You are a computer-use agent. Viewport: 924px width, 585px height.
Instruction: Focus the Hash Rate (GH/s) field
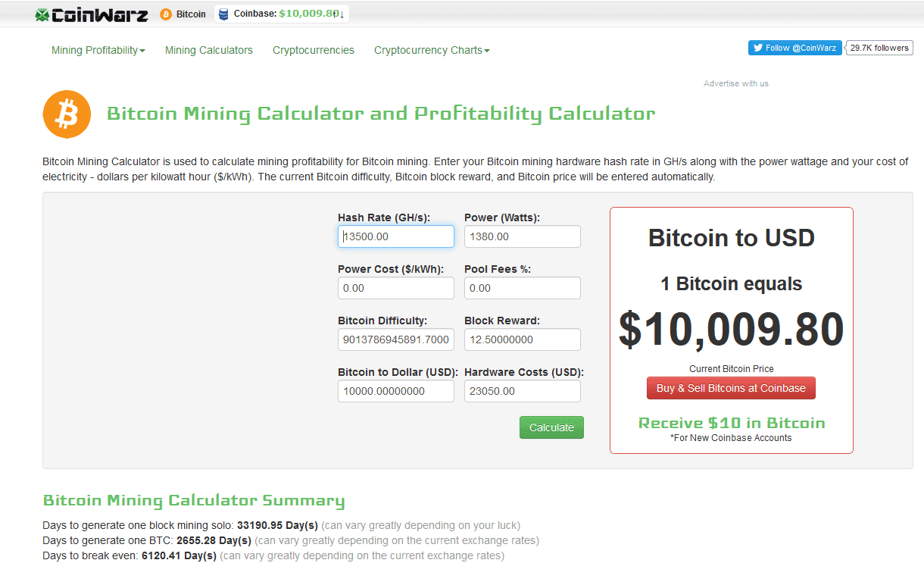[x=396, y=236]
